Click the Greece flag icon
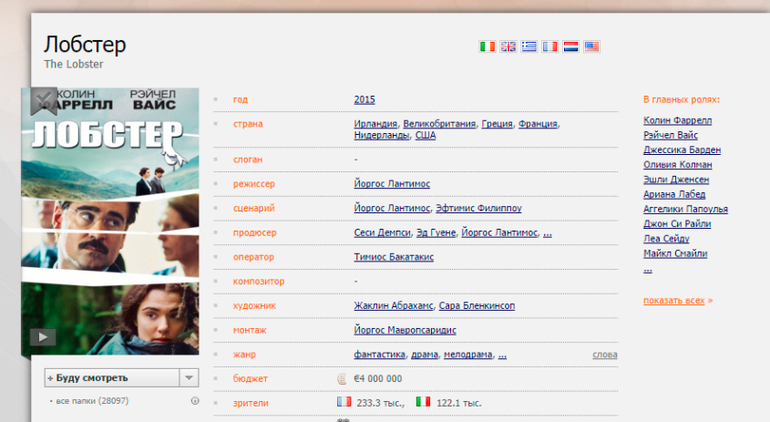770x422 pixels. 529,46
